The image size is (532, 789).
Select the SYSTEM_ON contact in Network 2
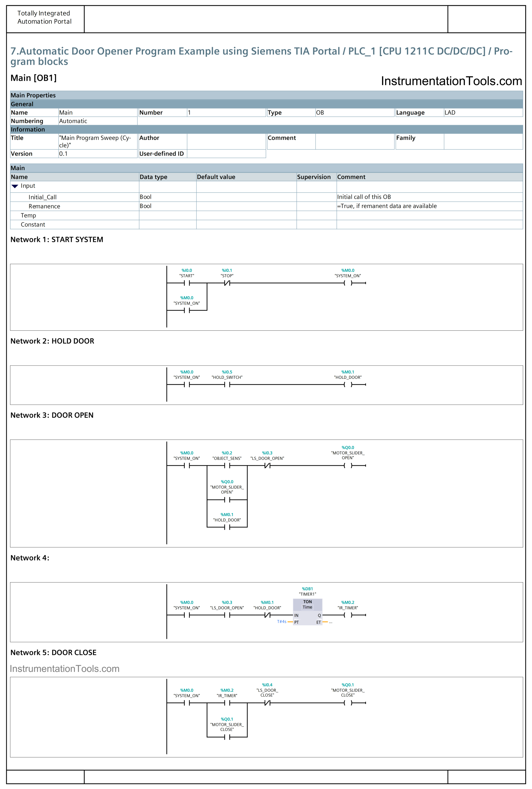187,385
